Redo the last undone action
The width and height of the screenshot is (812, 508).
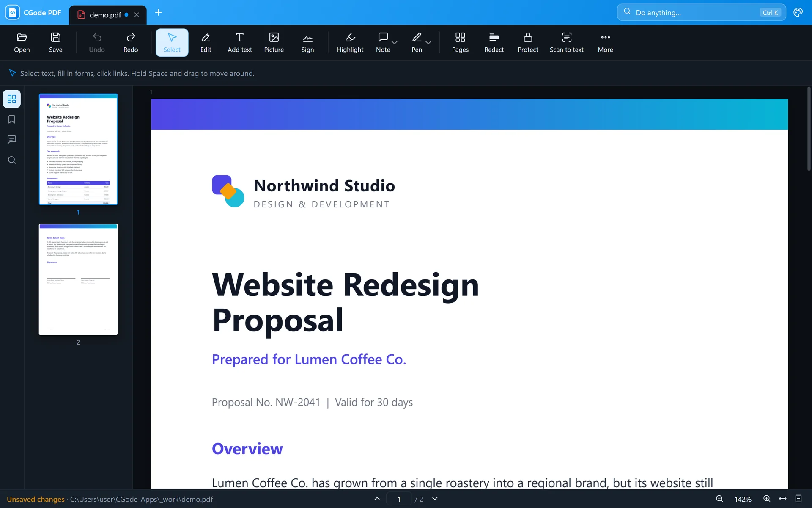pyautogui.click(x=131, y=42)
